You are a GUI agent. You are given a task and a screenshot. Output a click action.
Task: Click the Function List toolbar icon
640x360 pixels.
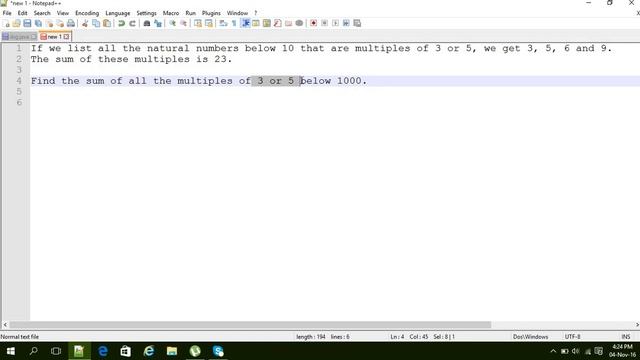[x=278, y=23]
